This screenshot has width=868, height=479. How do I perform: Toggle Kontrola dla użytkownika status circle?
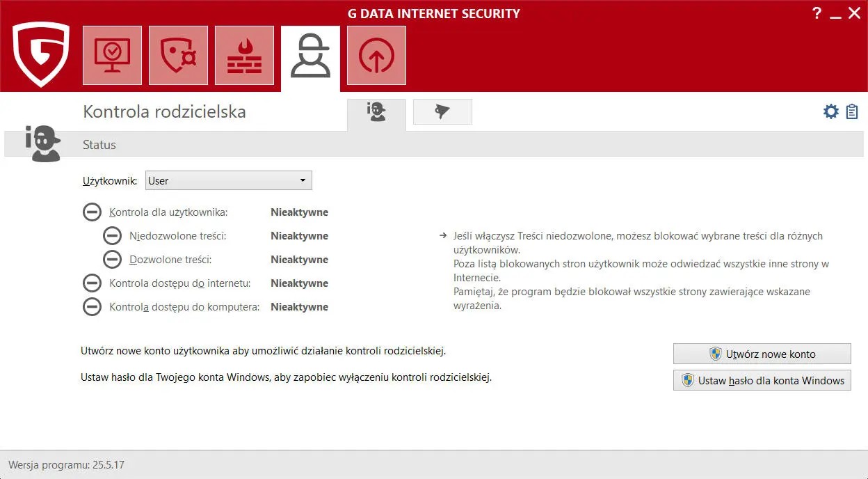click(92, 212)
